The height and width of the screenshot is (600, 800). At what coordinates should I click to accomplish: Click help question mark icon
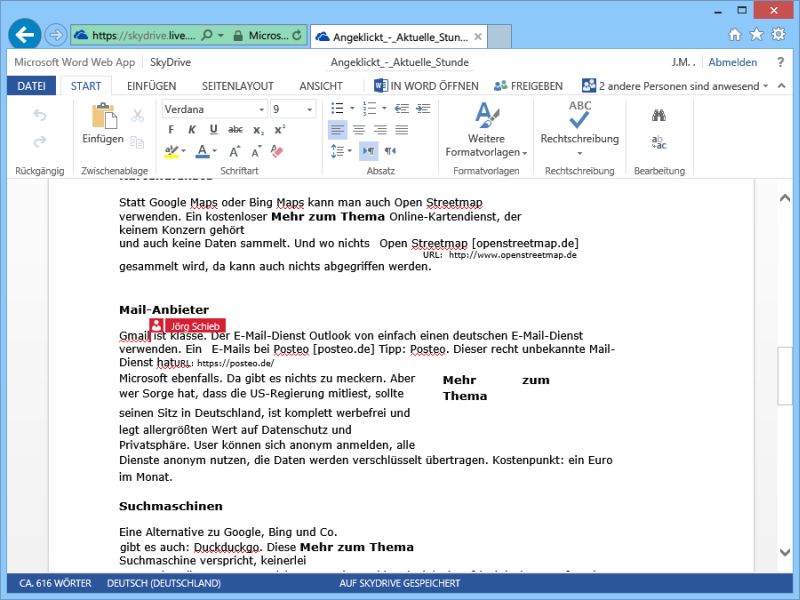click(x=781, y=62)
